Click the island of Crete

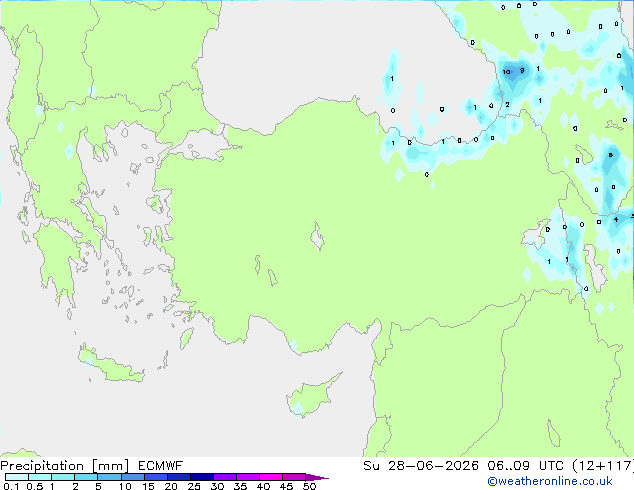coord(111,365)
